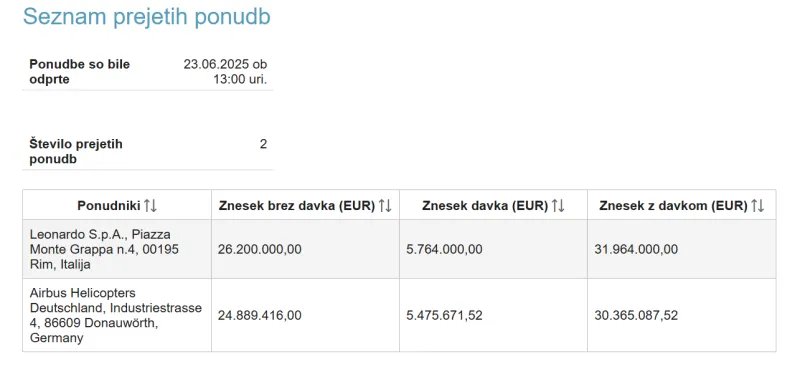
Task: Select the Leonardo S.p.A. bidder cell
Action: (x=117, y=249)
